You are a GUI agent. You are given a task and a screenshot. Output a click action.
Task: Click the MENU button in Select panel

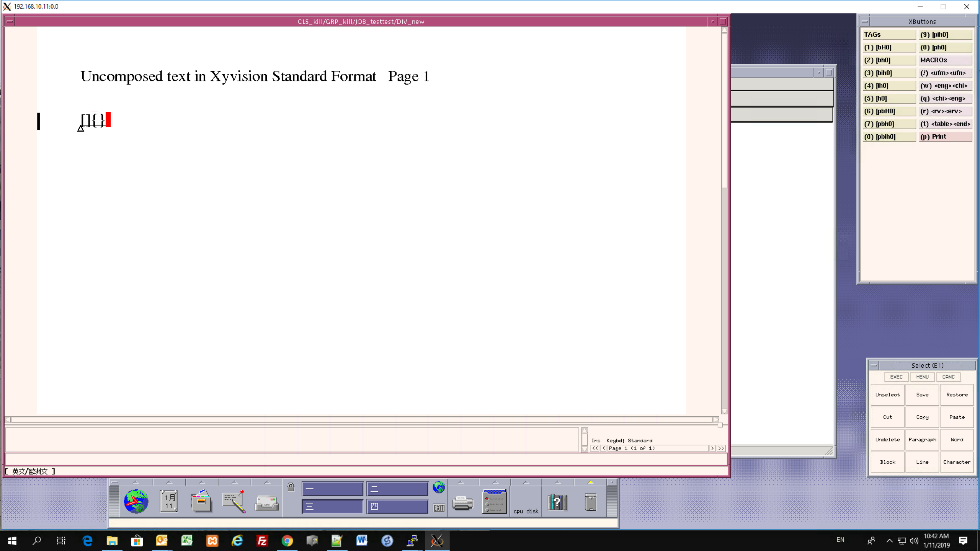922,377
